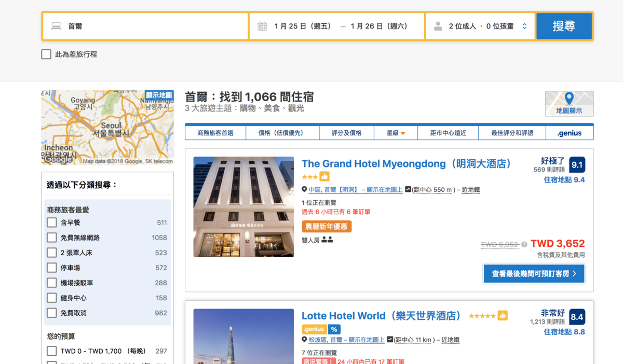
Task: Tick the 此為差旅行程 checkbox
Action: (46, 54)
